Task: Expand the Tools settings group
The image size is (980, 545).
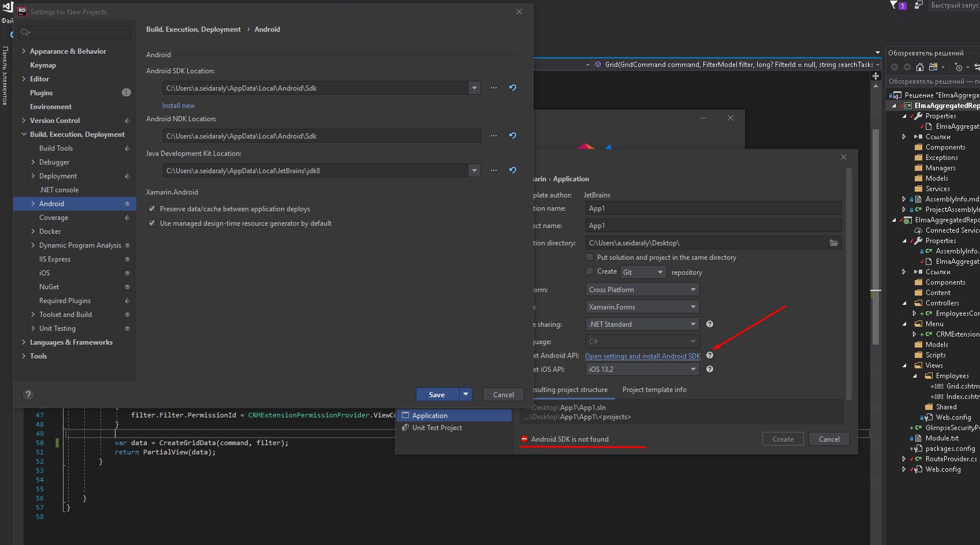Action: (24, 356)
